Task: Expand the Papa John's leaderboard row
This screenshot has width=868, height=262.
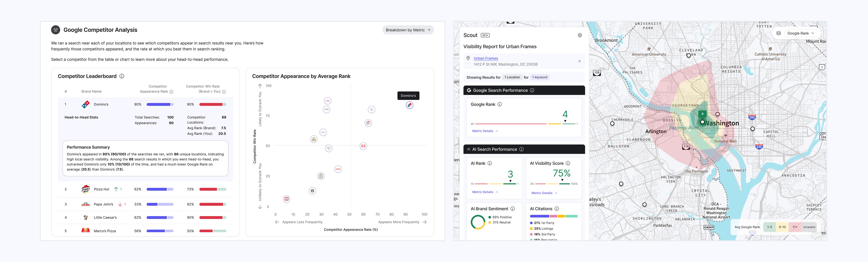Action: tap(103, 204)
